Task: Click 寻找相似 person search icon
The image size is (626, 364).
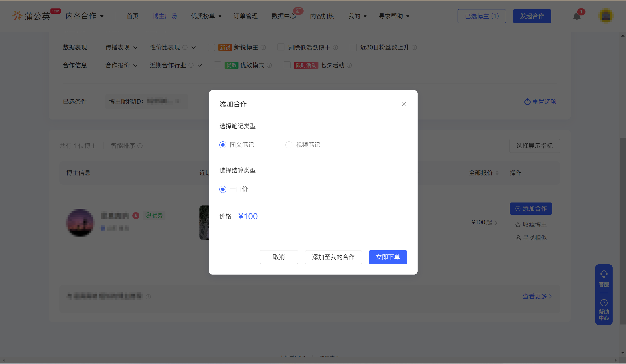Action: [518, 238]
